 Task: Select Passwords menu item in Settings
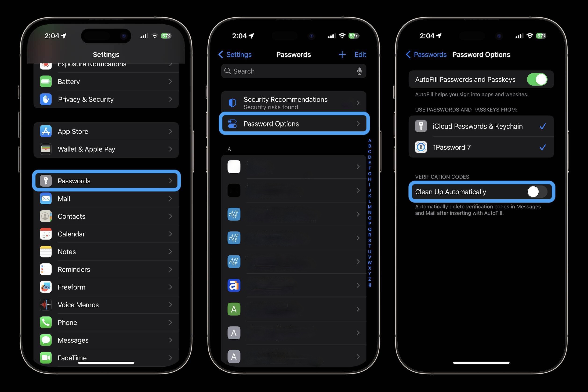point(106,181)
